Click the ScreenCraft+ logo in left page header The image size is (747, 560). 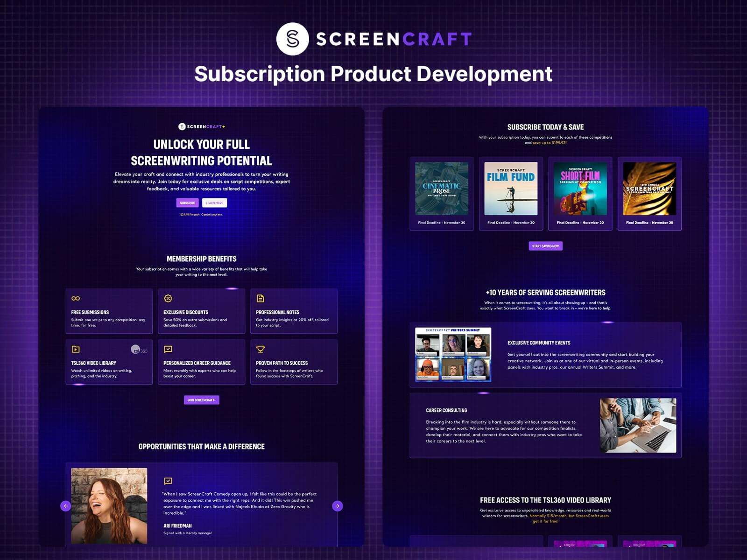coord(202,126)
